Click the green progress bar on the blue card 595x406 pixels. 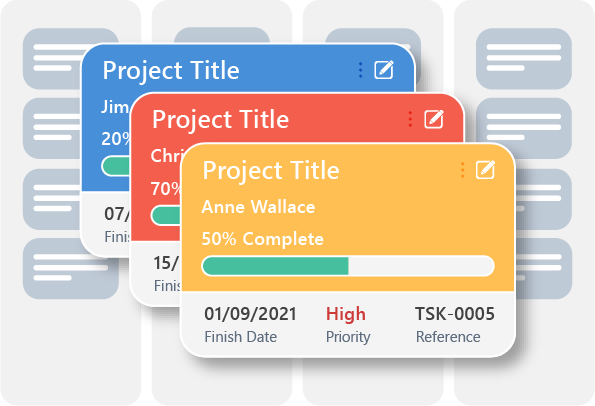[116, 166]
